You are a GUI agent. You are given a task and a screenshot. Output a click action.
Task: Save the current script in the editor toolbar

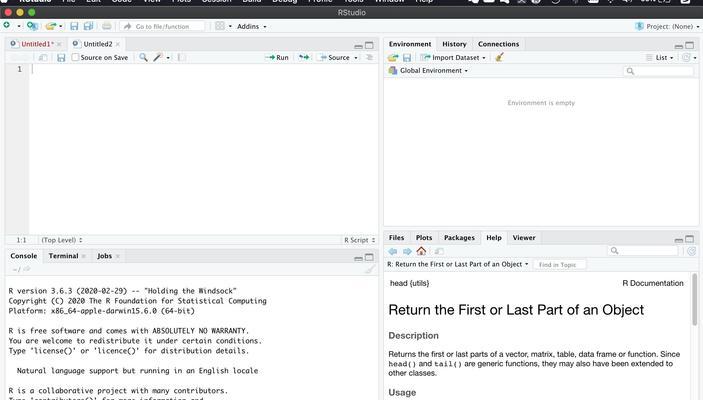click(61, 57)
